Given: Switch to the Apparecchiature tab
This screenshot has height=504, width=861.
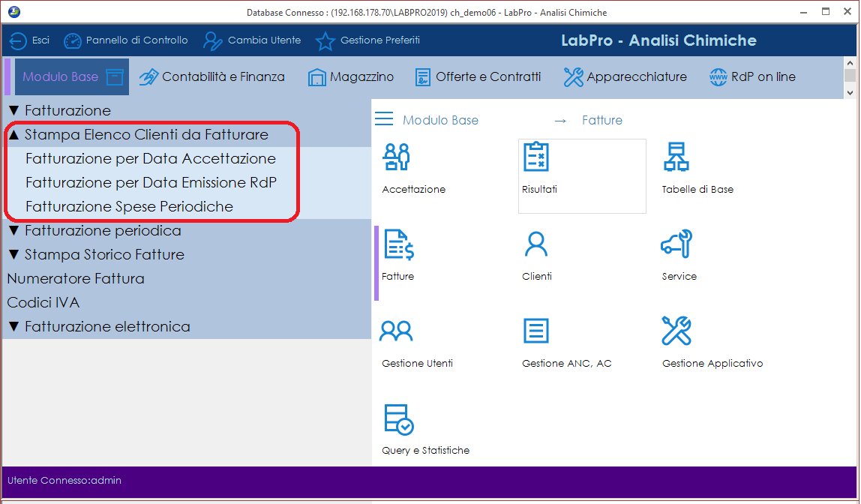Looking at the screenshot, I should coord(637,76).
